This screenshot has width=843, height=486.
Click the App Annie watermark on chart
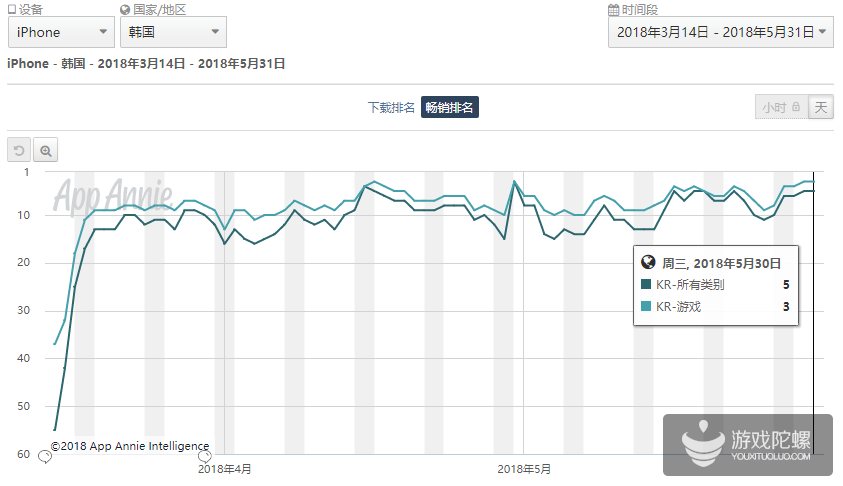tap(112, 194)
